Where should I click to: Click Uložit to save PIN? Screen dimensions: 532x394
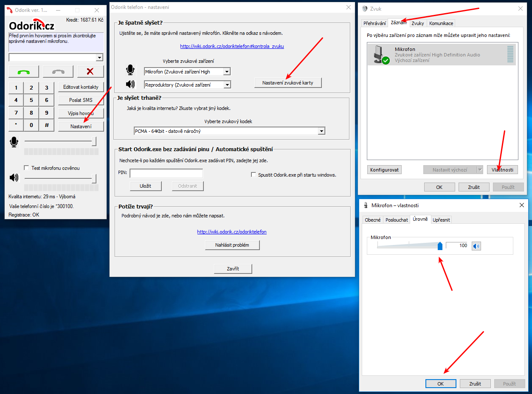click(x=145, y=186)
